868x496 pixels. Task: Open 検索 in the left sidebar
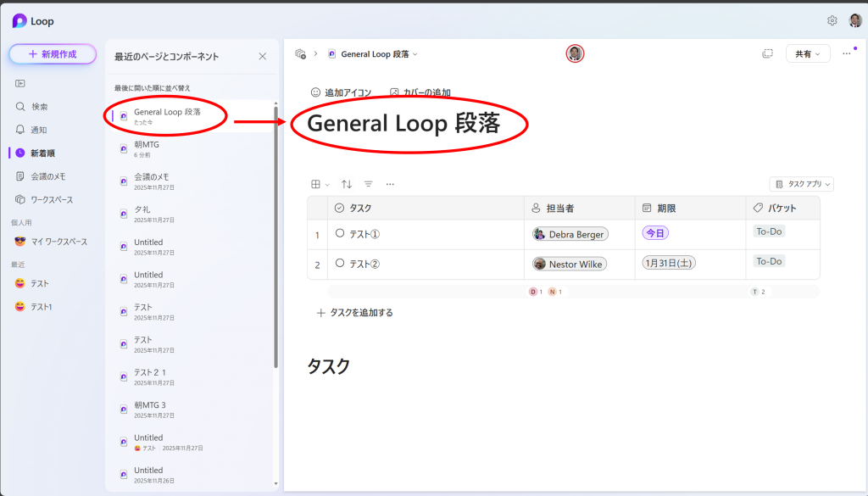pos(39,107)
